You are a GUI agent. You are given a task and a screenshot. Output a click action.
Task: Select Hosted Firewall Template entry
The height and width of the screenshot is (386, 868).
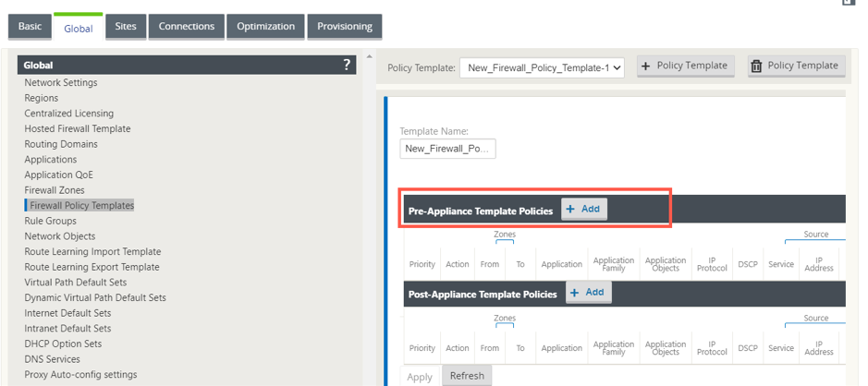(78, 129)
